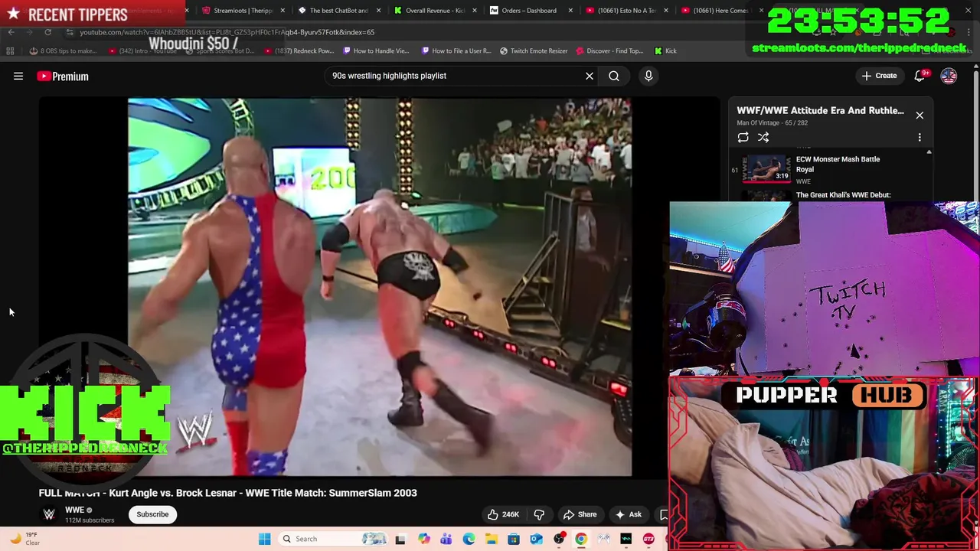Viewport: 980px width, 551px height.
Task: Clear the YouTube search query
Action: click(590, 76)
